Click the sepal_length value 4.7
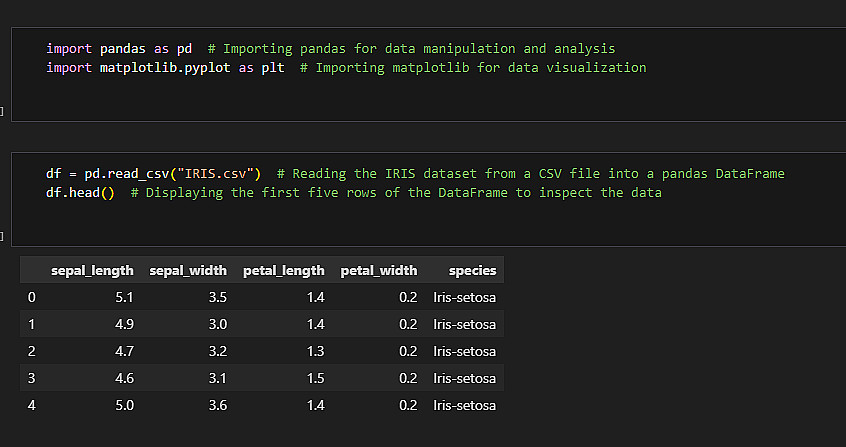This screenshot has height=447, width=846. tap(123, 351)
